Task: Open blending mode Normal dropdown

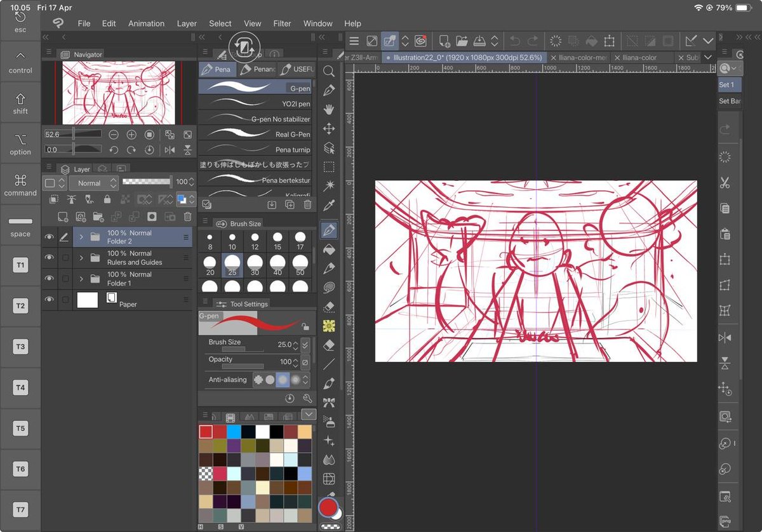Action: coord(94,183)
